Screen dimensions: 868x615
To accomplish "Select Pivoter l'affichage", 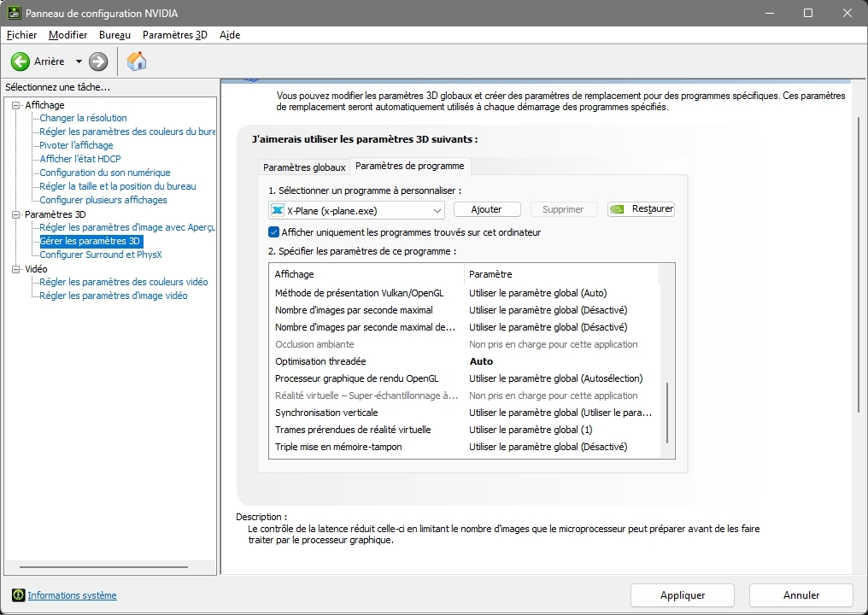I will click(76, 145).
